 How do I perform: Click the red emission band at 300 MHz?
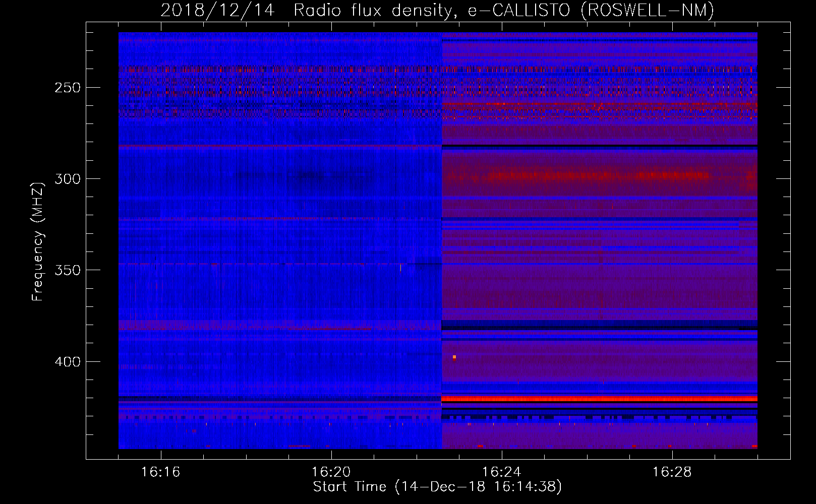[600, 176]
